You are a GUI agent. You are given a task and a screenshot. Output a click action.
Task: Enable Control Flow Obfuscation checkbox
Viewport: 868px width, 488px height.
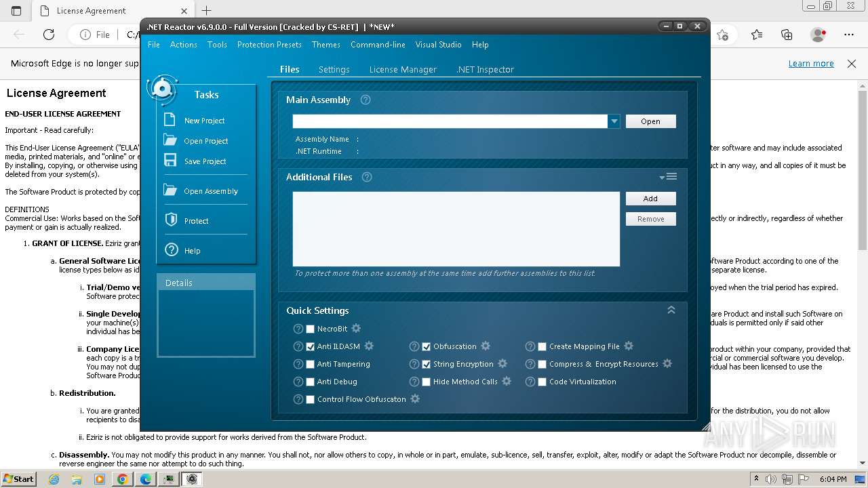click(x=310, y=399)
